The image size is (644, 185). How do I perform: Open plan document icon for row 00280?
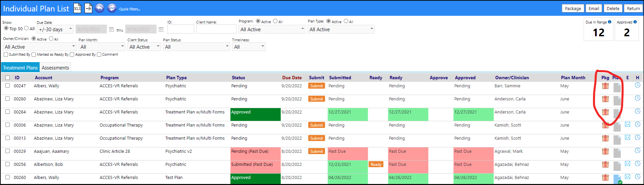coord(617,101)
